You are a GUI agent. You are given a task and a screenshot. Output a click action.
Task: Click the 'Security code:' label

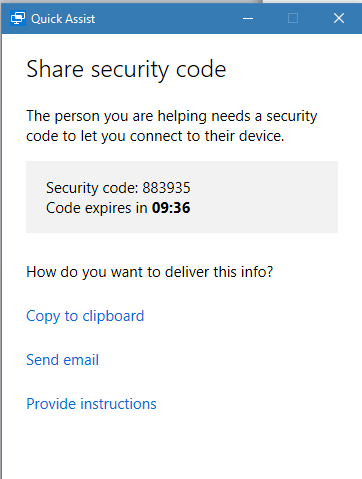click(x=92, y=188)
